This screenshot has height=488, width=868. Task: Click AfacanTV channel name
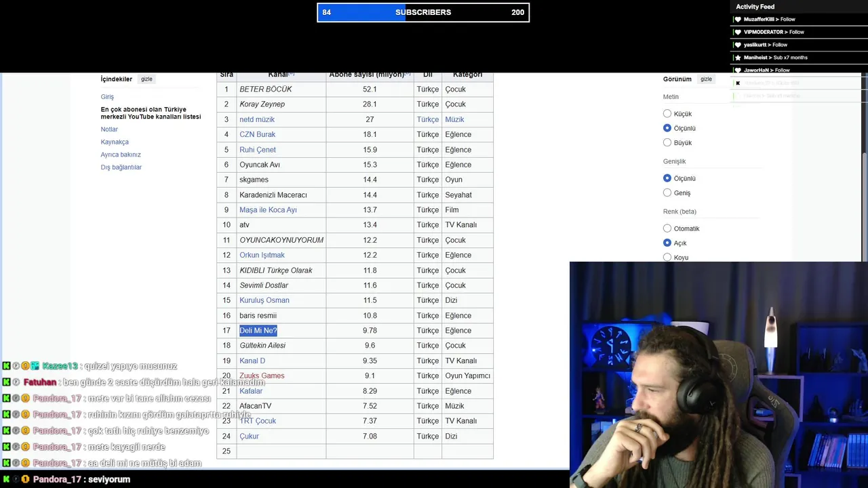[x=256, y=406]
